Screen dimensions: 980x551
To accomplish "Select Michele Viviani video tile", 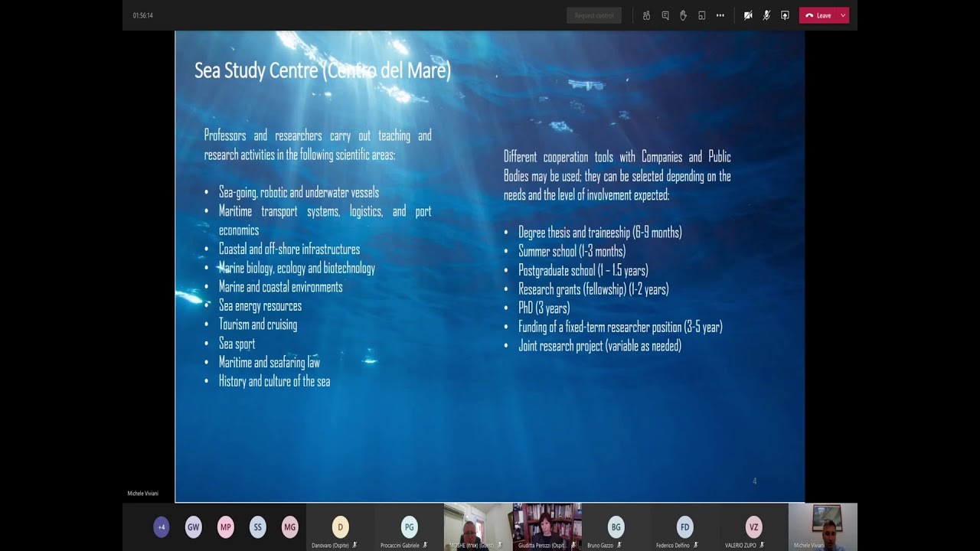I will (823, 527).
